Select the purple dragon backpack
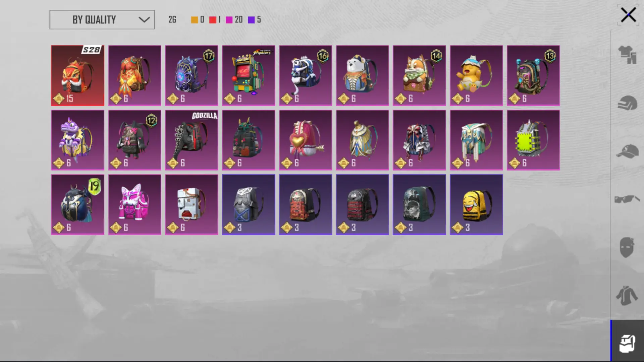This screenshot has height=362, width=644. tap(77, 140)
